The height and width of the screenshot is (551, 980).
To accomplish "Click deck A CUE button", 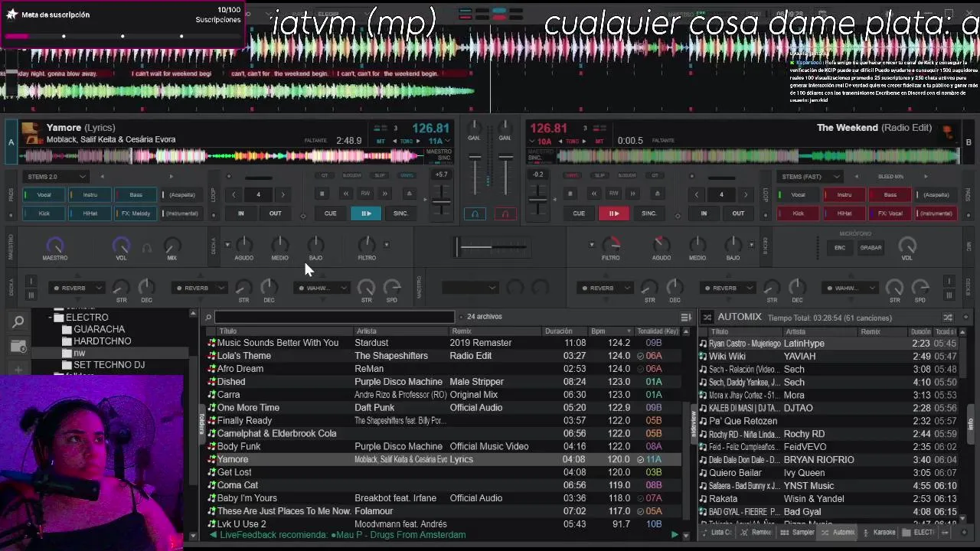I will pyautogui.click(x=330, y=214).
